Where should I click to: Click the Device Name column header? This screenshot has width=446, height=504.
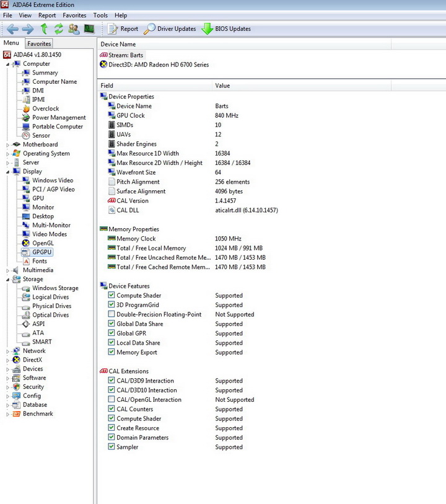(244, 45)
